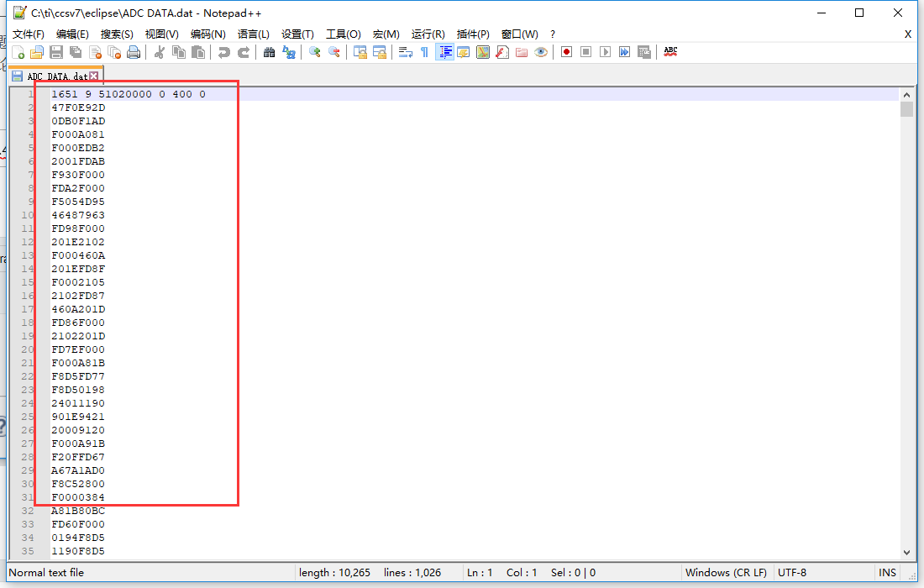
Task: Cut selection with scissors icon
Action: [x=159, y=52]
